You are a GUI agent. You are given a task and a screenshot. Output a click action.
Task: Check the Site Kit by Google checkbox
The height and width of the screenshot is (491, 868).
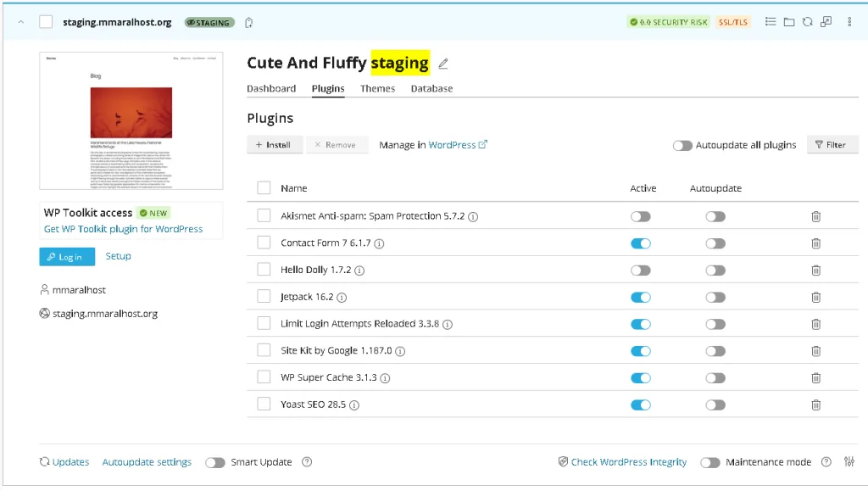pos(264,350)
